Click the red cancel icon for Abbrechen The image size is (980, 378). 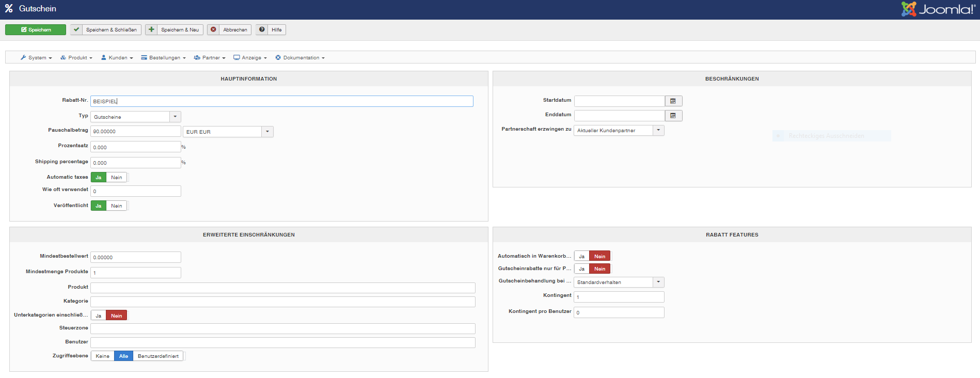click(213, 30)
